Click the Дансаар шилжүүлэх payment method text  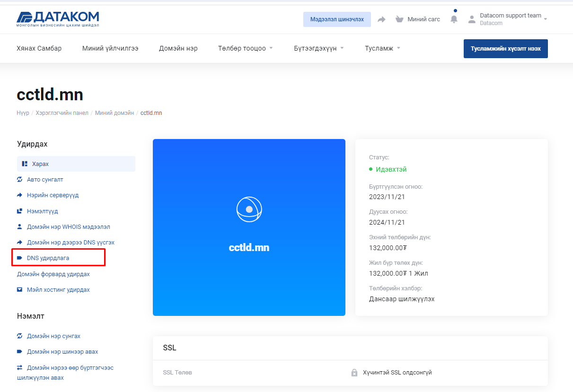pyautogui.click(x=402, y=299)
